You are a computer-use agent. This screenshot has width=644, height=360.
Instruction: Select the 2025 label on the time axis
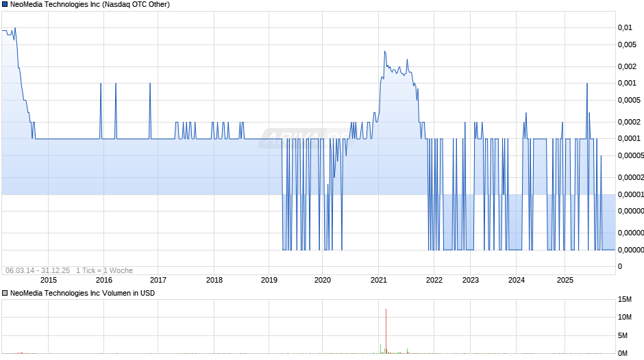tap(565, 280)
